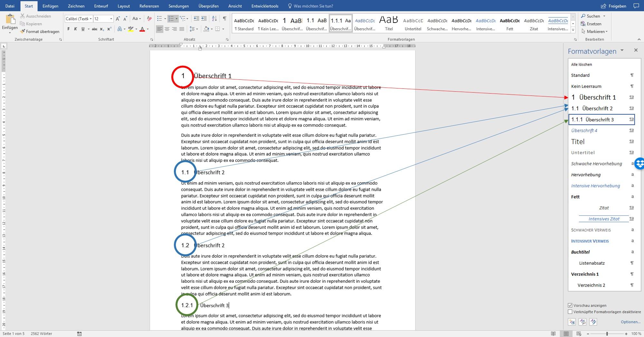
Task: Click Alle löschen in styles pane
Action: 582,64
